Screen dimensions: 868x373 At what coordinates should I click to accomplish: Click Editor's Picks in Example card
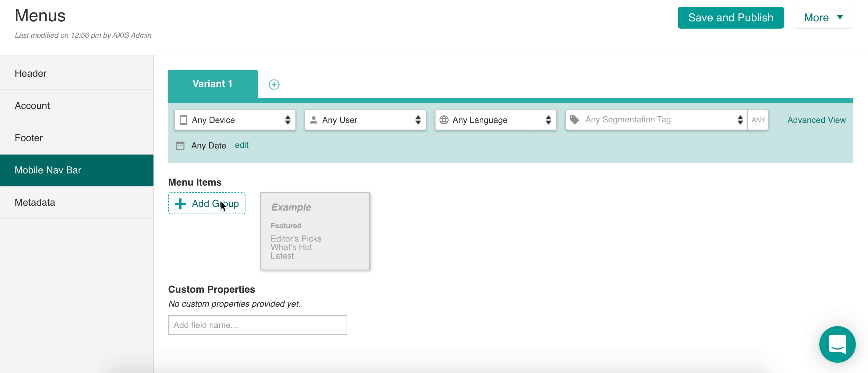(x=296, y=238)
